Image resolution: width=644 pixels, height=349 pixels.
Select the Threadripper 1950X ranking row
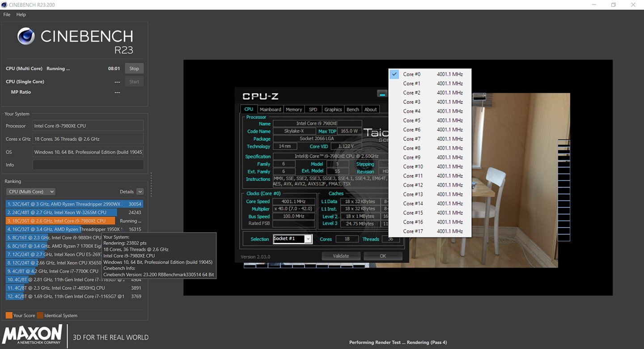tap(75, 229)
